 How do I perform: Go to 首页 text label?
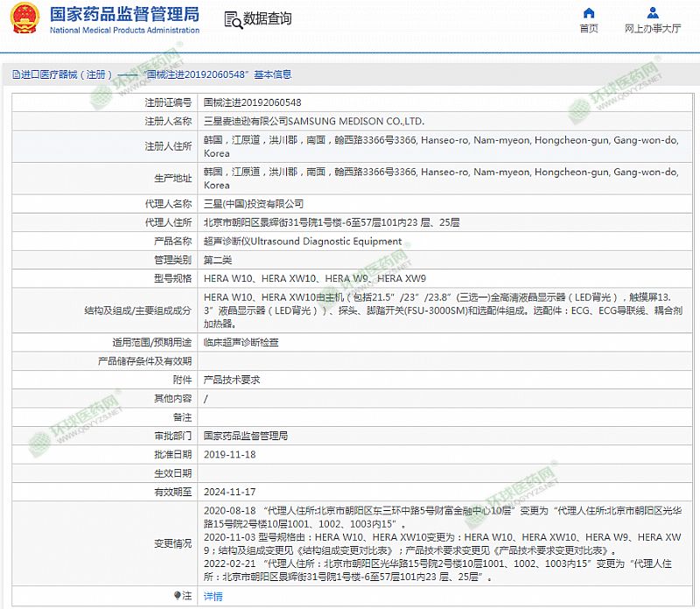589,28
